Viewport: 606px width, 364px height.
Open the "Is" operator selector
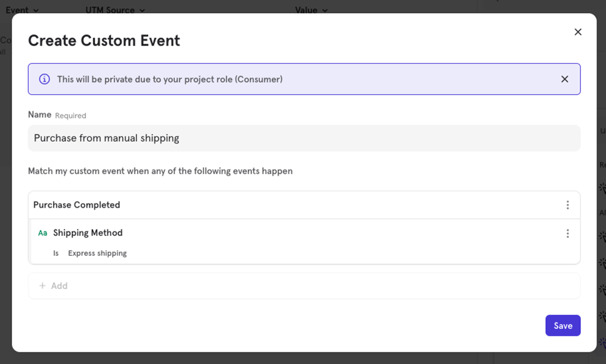pos(56,253)
